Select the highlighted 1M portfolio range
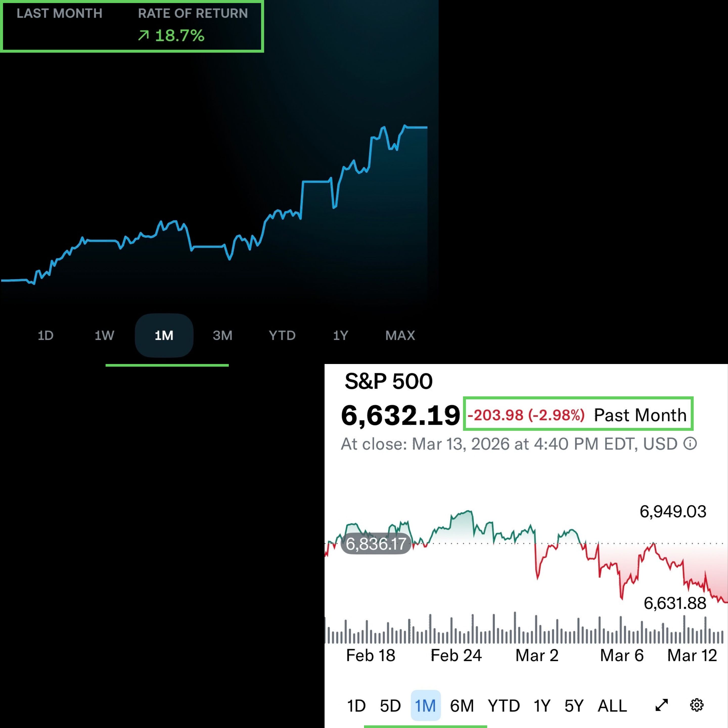This screenshot has width=728, height=728. tap(164, 335)
